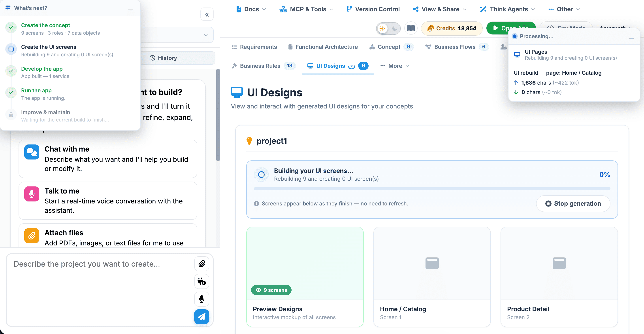
Task: Minimize the What's next panel
Action: (x=130, y=10)
